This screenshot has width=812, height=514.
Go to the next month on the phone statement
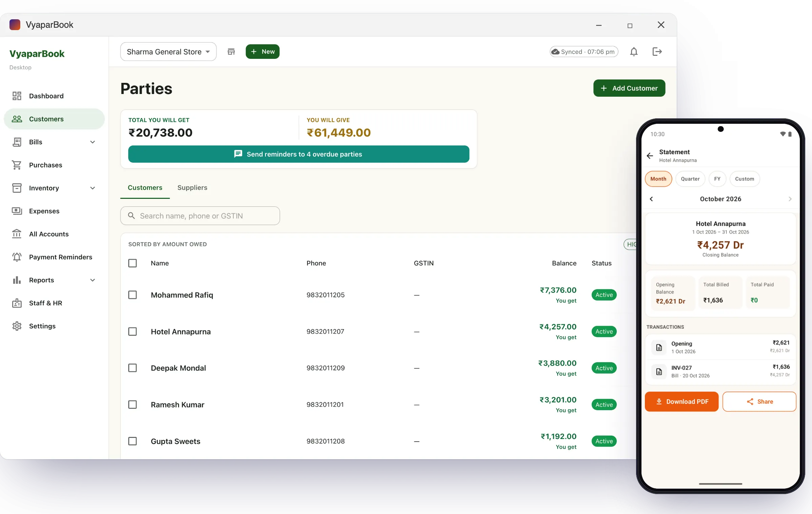tap(790, 199)
